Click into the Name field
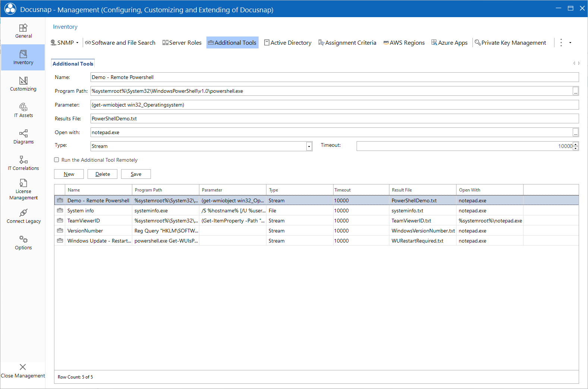The width and height of the screenshot is (588, 389). pyautogui.click(x=335, y=77)
